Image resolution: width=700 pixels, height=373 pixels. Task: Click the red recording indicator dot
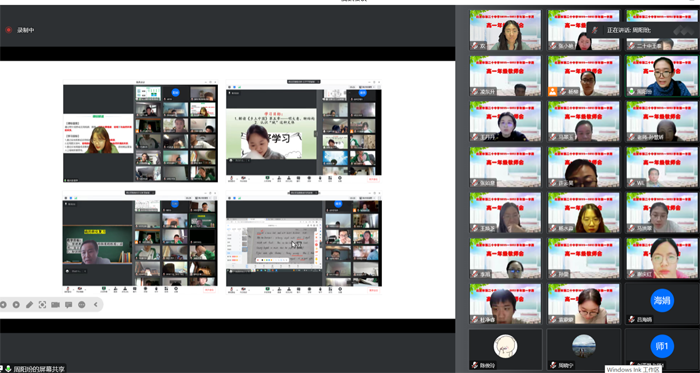[x=8, y=30]
